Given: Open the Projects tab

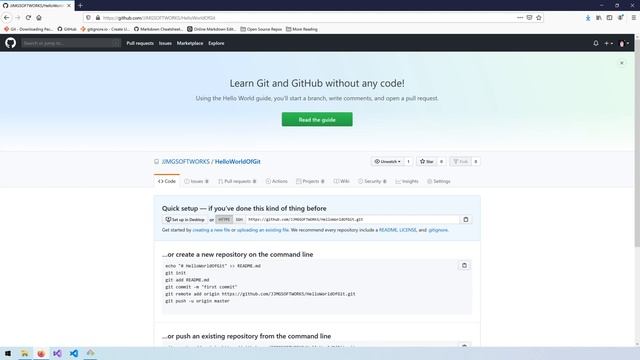Looking at the screenshot, I should 310,181.
